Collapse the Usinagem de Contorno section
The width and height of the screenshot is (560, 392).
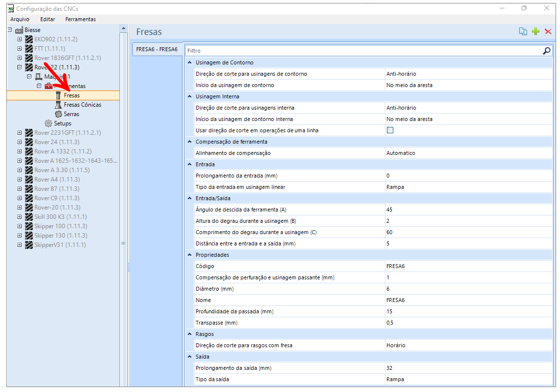pos(190,62)
